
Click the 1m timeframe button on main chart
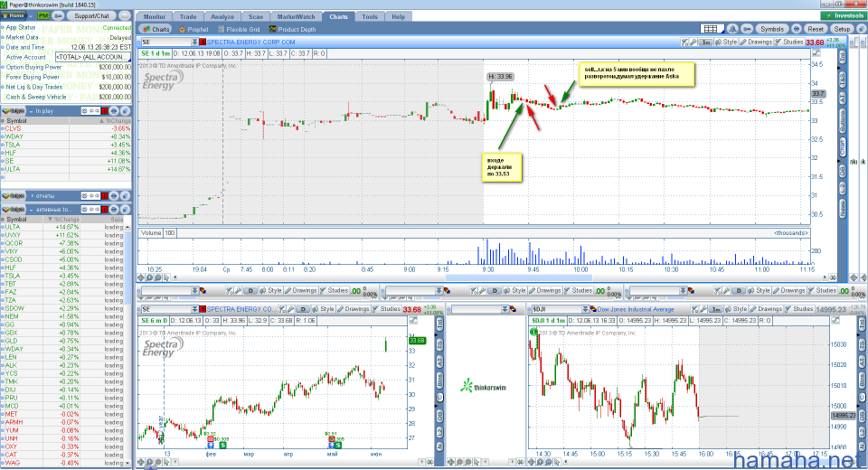(x=705, y=42)
